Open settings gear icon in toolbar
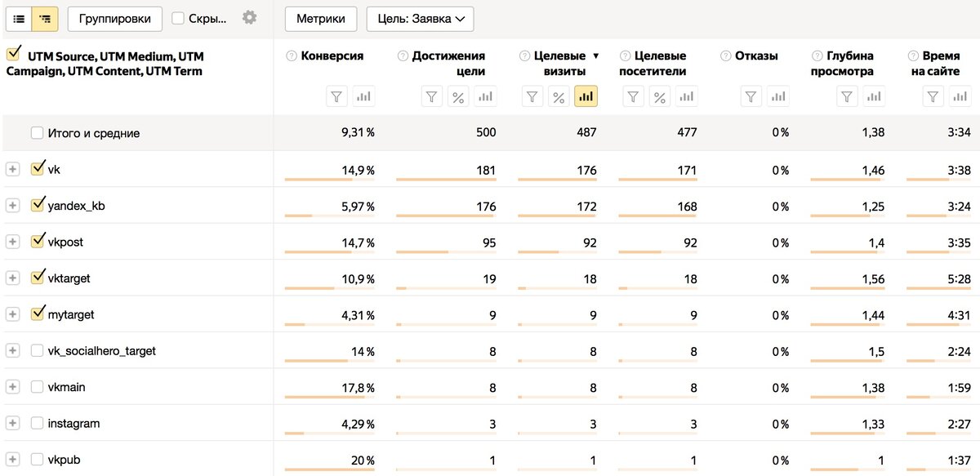 250,17
